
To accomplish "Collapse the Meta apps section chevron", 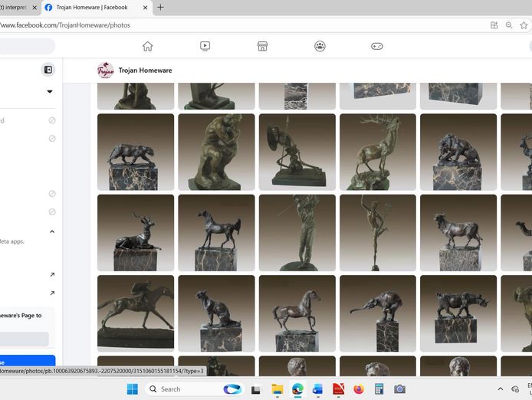I will point(52,231).
